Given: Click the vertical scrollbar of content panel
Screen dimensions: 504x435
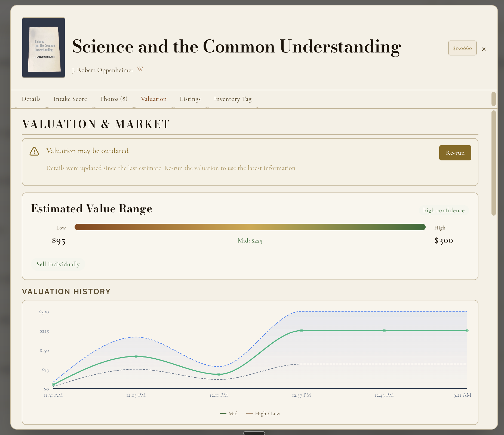Looking at the screenshot, I should coord(493,163).
